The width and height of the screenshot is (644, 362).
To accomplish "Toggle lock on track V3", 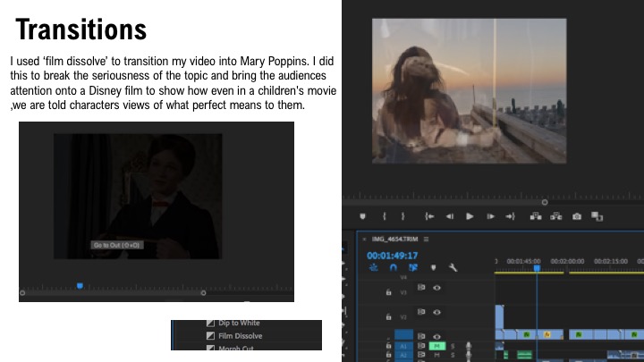I will 388,292.
